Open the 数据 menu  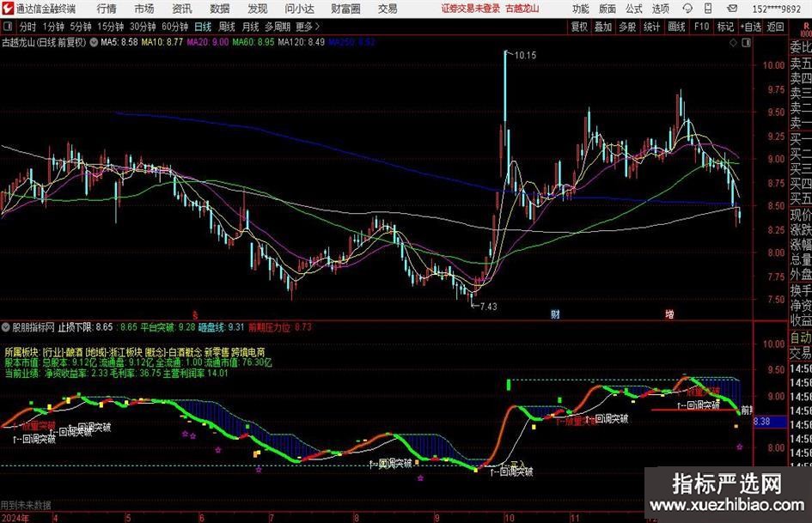tap(220, 9)
